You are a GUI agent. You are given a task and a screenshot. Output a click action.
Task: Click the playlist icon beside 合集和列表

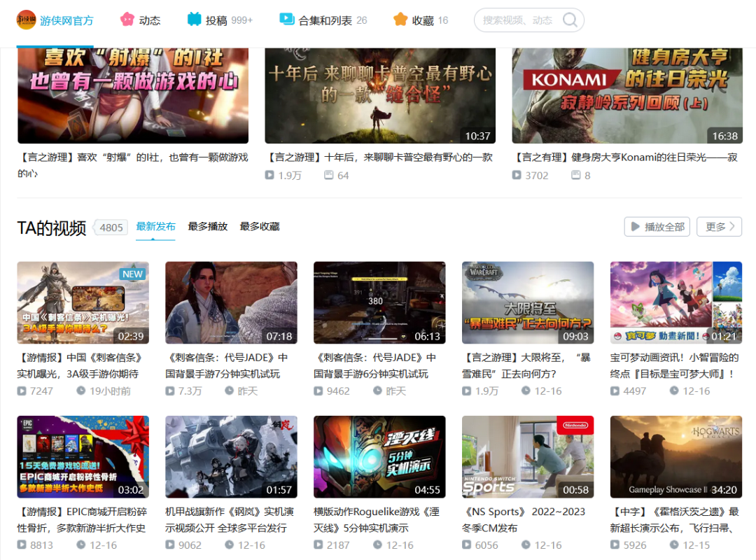(287, 20)
